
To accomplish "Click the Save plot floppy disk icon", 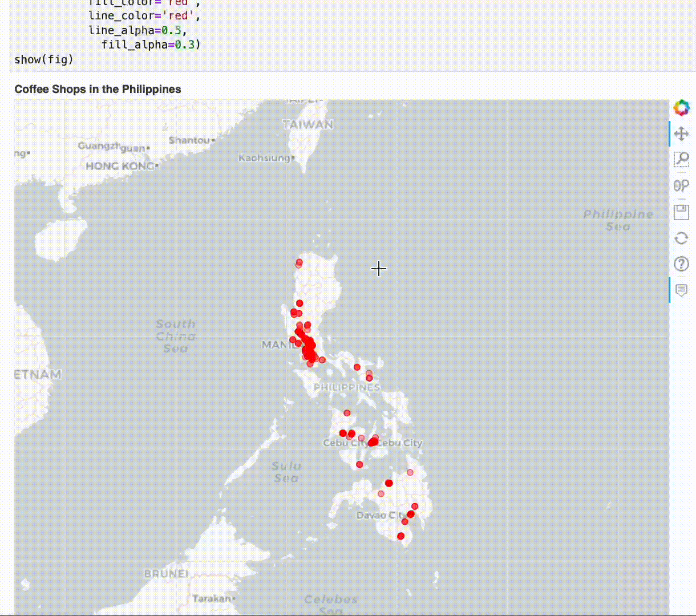I will coord(681,212).
